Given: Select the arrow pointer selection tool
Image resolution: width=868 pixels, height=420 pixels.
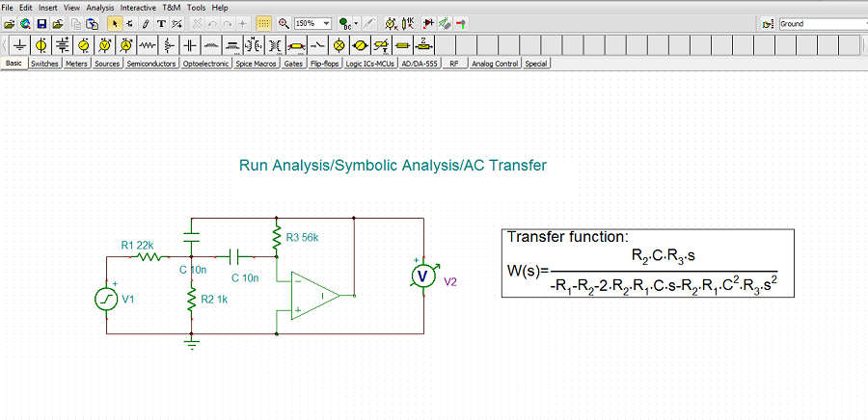Looking at the screenshot, I should coord(115,23).
